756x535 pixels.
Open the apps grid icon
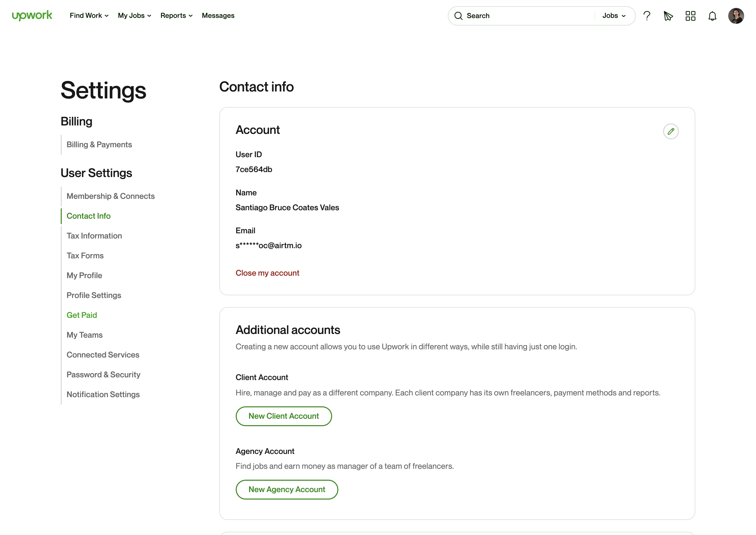tap(690, 16)
